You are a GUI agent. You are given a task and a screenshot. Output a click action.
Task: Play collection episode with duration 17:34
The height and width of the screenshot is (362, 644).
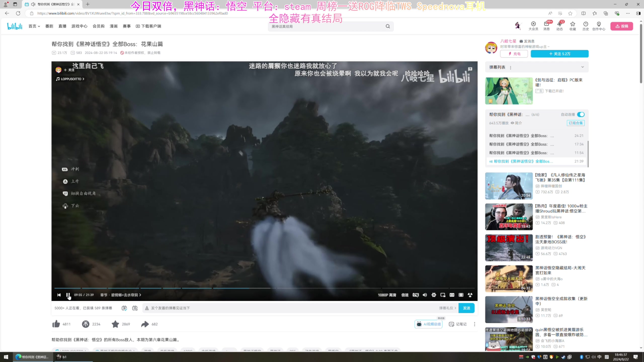[x=536, y=144]
